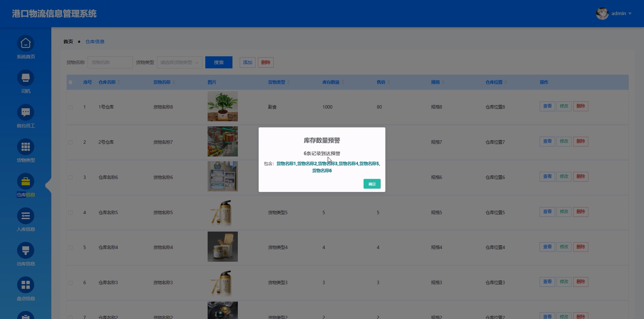This screenshot has height=319, width=644.
Task: Click the 司机 driver sidebar icon
Action: pyautogui.click(x=26, y=78)
